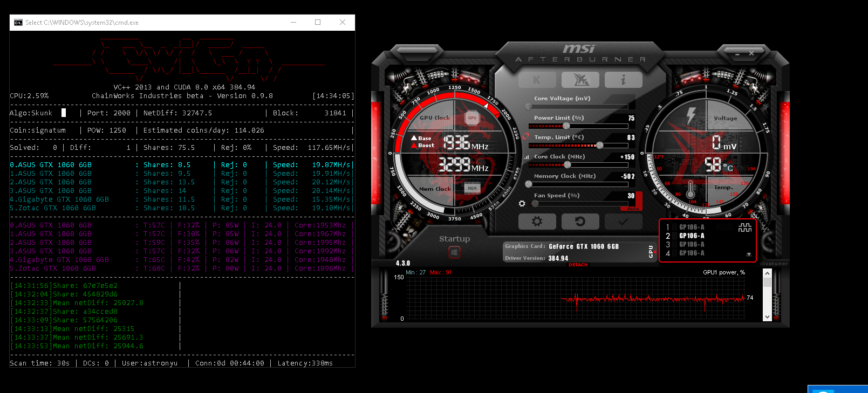Click the Temp. Limit value 83
Viewport: 868px width, 393px height.
631,137
